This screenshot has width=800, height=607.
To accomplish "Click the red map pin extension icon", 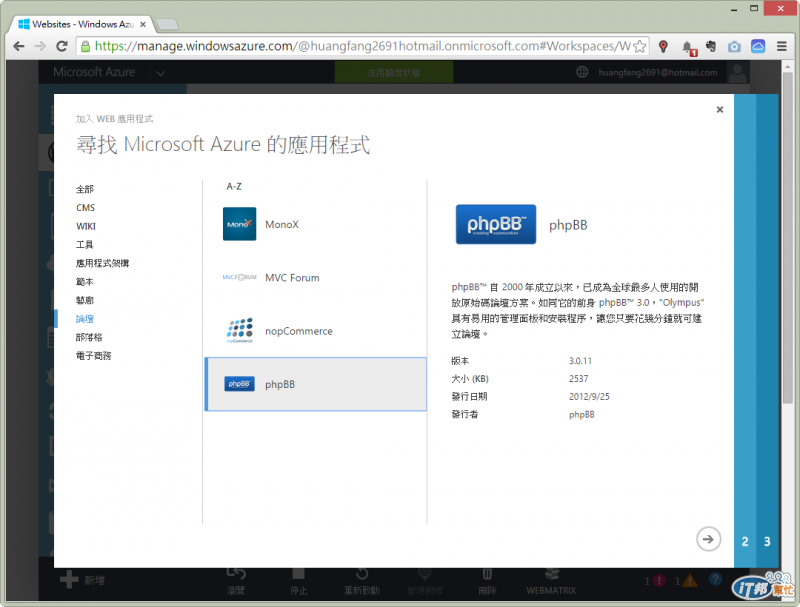I will [663, 46].
